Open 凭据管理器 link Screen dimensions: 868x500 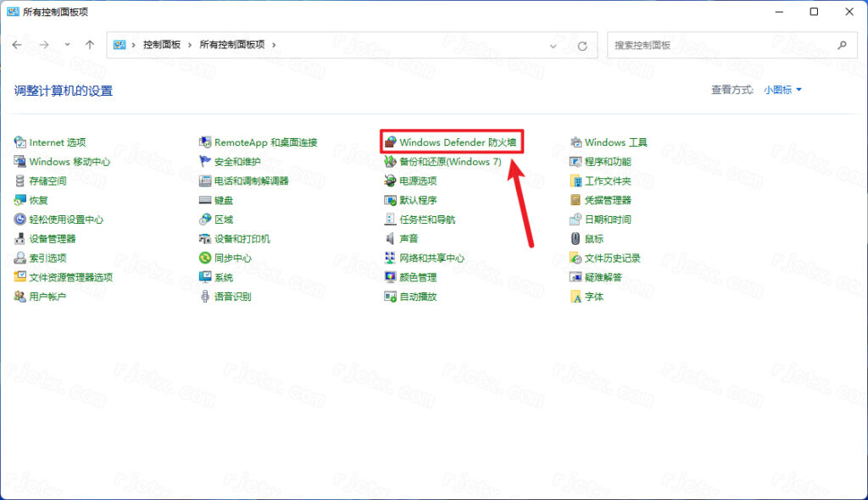click(x=608, y=200)
